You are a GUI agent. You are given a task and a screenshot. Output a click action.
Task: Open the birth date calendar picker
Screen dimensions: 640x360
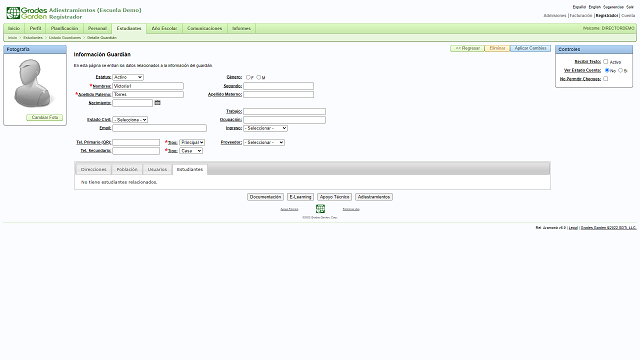(x=158, y=102)
